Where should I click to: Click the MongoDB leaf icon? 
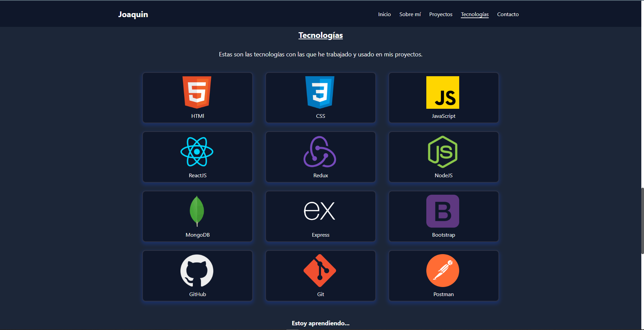pyautogui.click(x=197, y=211)
